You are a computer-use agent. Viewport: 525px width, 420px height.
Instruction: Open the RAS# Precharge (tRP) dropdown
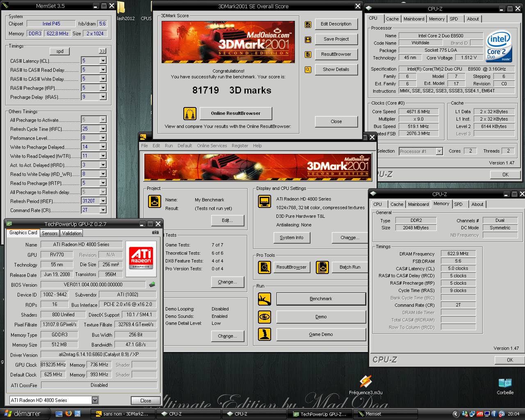103,88
